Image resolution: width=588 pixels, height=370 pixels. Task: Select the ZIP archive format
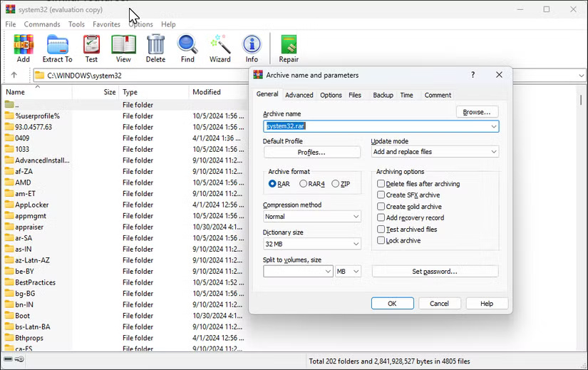point(336,184)
